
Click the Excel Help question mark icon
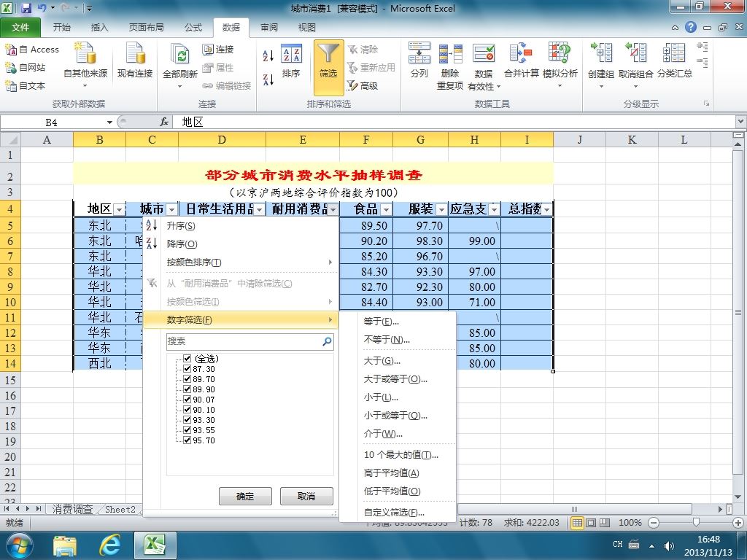[691, 27]
